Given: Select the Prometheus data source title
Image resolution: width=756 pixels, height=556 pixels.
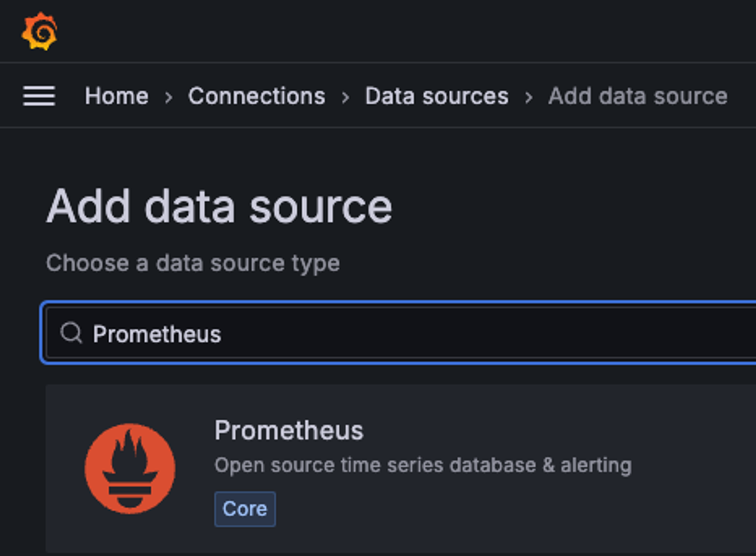Looking at the screenshot, I should tap(289, 430).
